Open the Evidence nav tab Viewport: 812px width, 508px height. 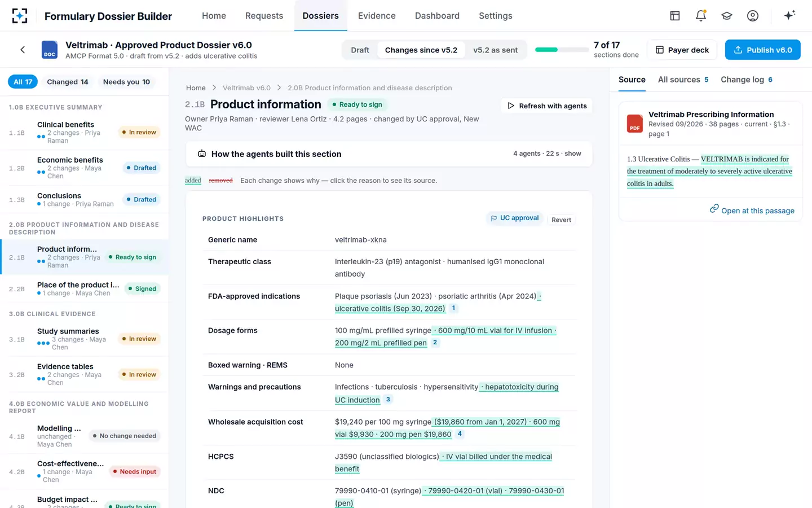(x=377, y=16)
